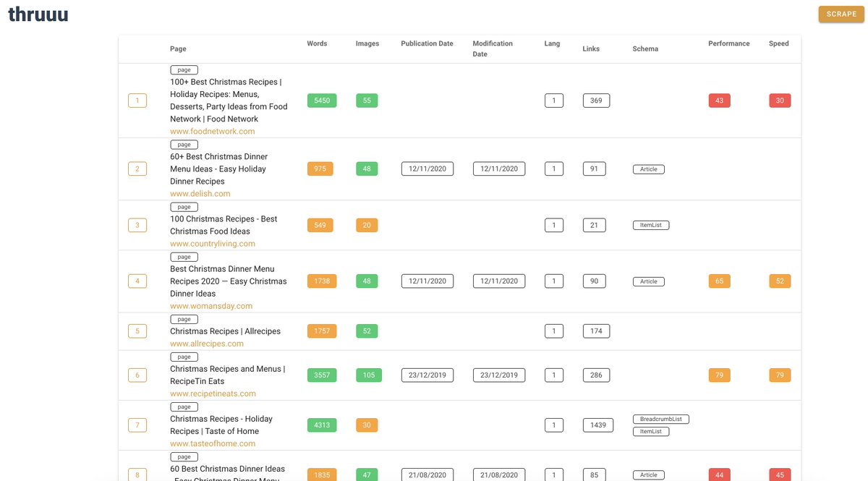Click the Speed column header
The height and width of the screenshot is (481, 868).
779,43
